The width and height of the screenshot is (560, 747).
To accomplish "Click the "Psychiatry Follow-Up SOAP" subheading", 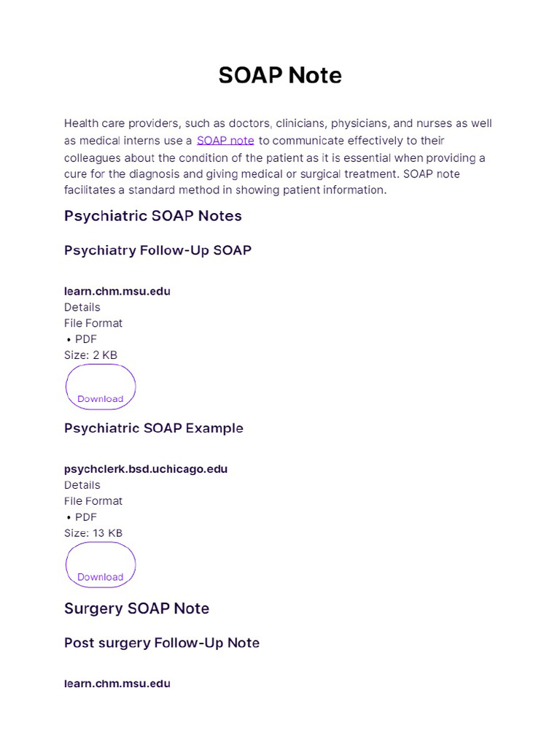I will tap(157, 250).
